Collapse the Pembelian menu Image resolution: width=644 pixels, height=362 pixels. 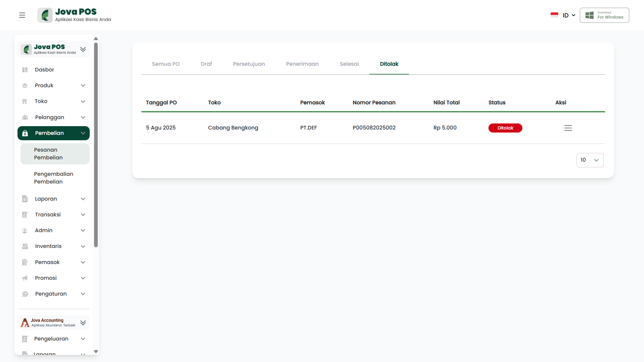[x=83, y=133]
